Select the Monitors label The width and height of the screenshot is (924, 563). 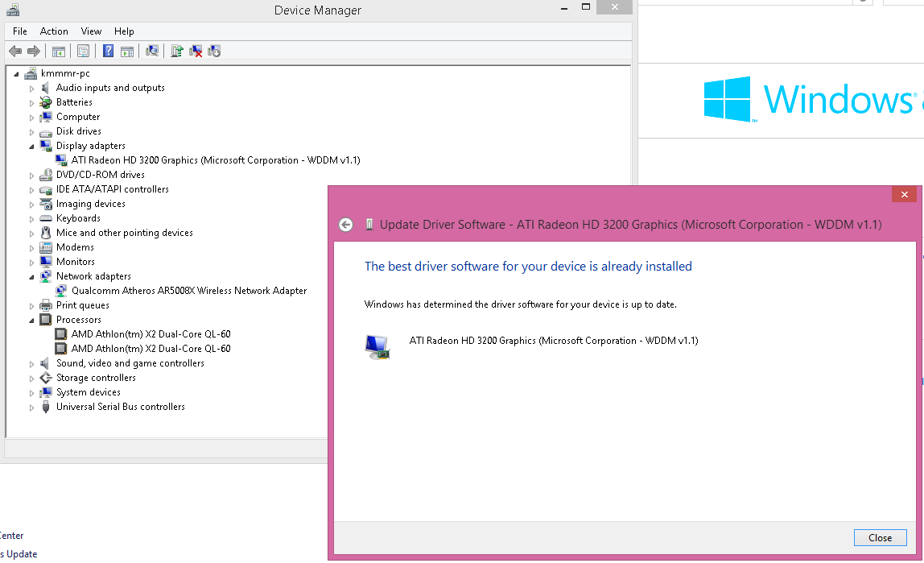coord(76,262)
